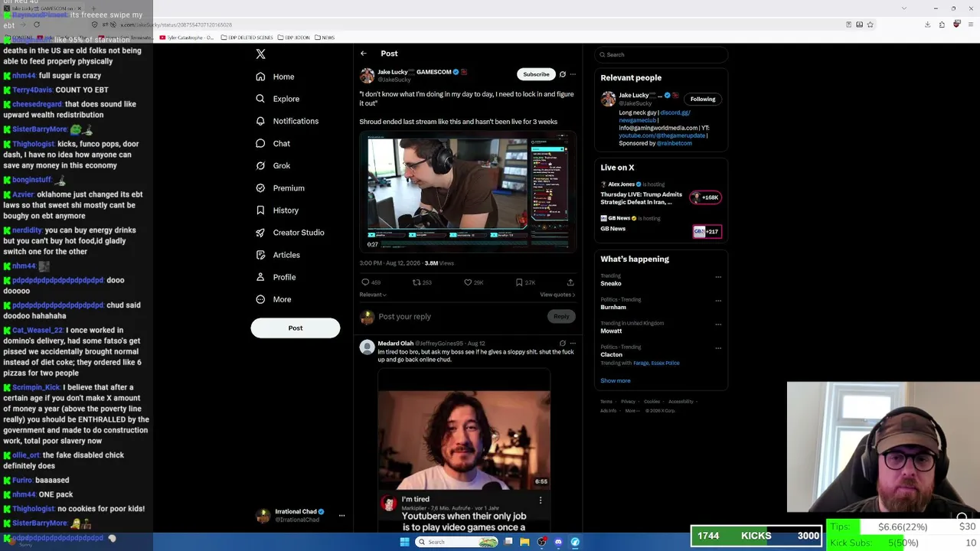The width and height of the screenshot is (980, 551).
Task: Click the Post your reply field
Action: click(x=459, y=316)
